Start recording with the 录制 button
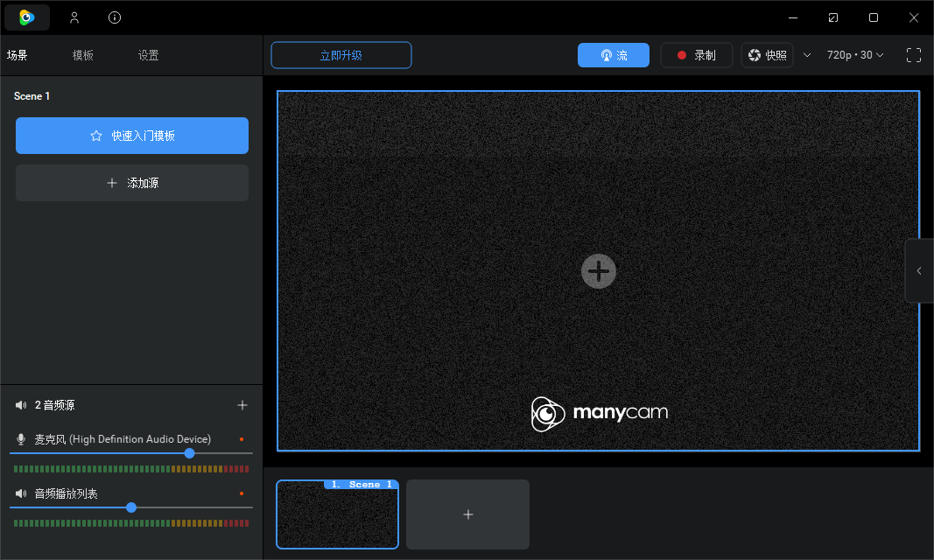The image size is (934, 560). pyautogui.click(x=696, y=55)
